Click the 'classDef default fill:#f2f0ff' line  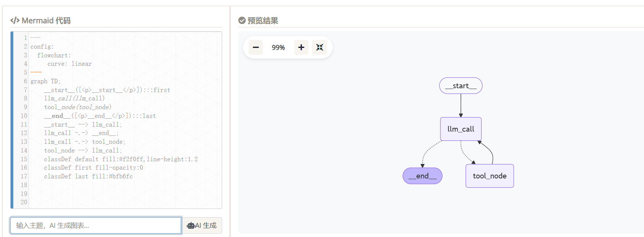coord(121,159)
